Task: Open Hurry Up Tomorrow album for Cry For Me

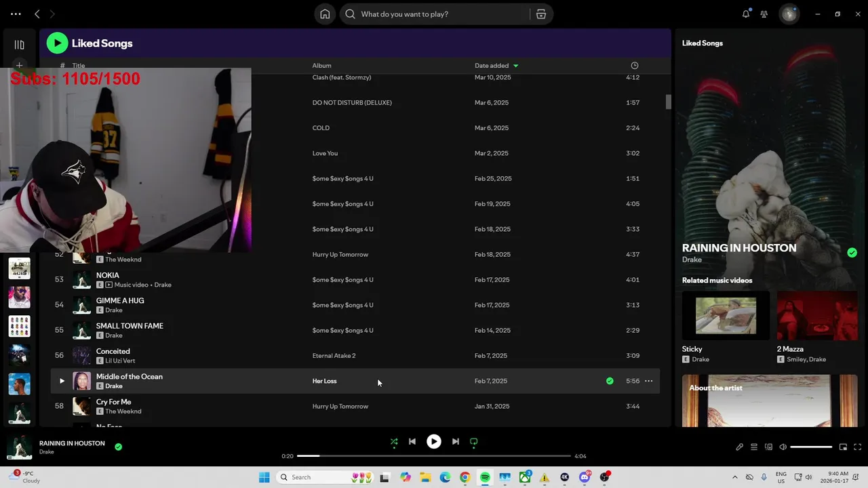Action: 340,407
